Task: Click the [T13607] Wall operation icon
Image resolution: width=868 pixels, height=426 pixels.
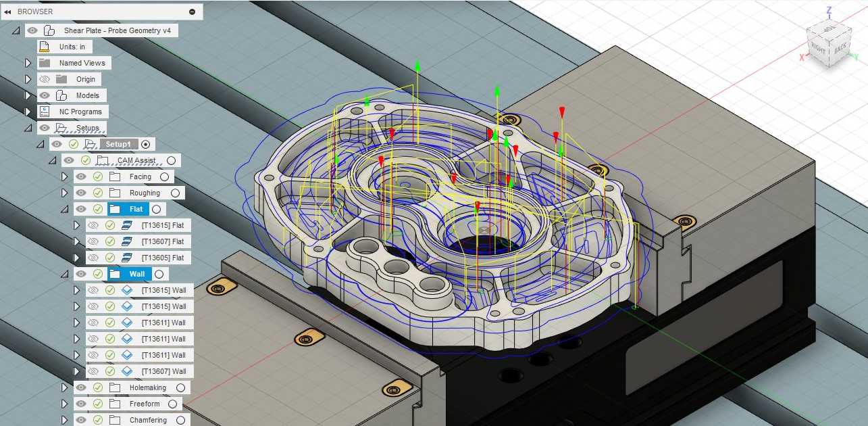Action: click(126, 371)
